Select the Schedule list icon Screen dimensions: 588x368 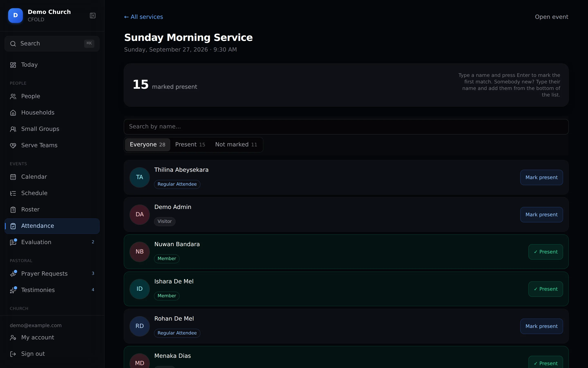click(x=13, y=193)
